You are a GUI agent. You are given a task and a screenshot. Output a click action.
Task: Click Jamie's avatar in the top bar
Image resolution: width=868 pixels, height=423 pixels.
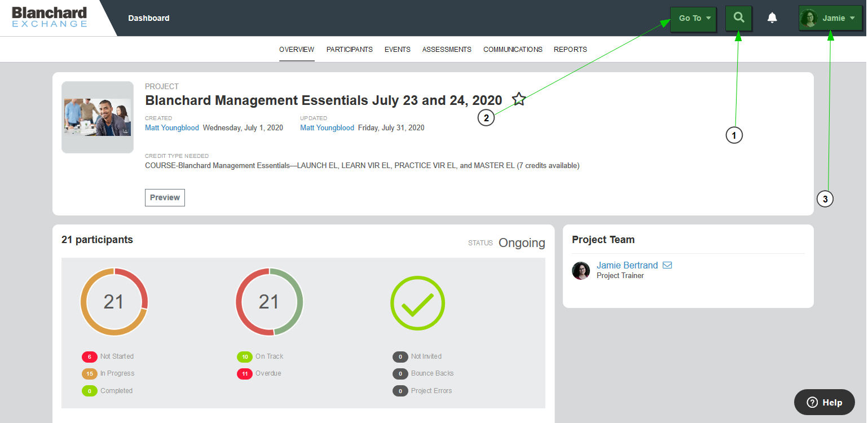click(x=809, y=18)
